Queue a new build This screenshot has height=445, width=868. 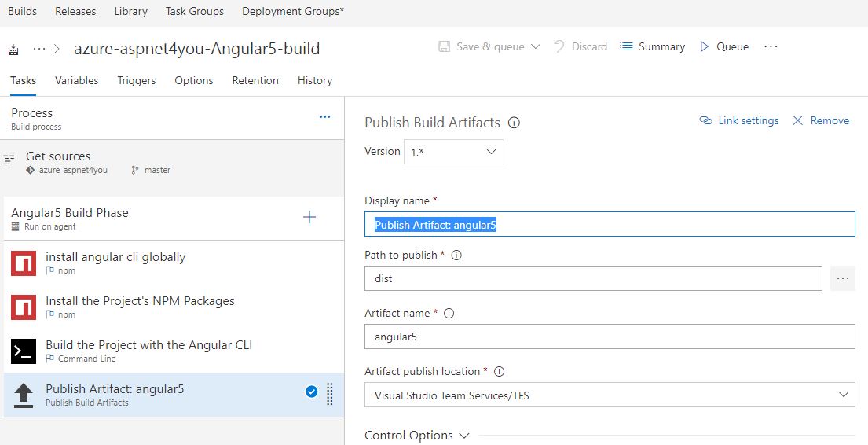(x=724, y=46)
